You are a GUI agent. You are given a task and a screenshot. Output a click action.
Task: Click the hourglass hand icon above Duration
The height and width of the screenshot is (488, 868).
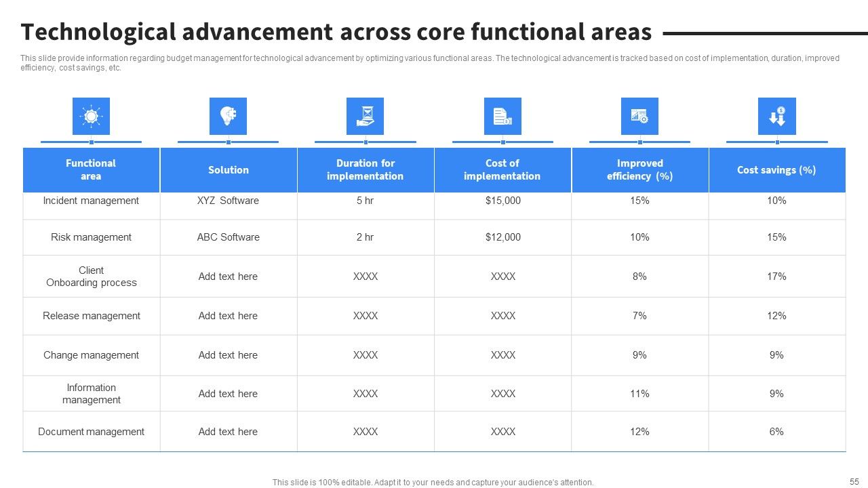[x=365, y=116]
